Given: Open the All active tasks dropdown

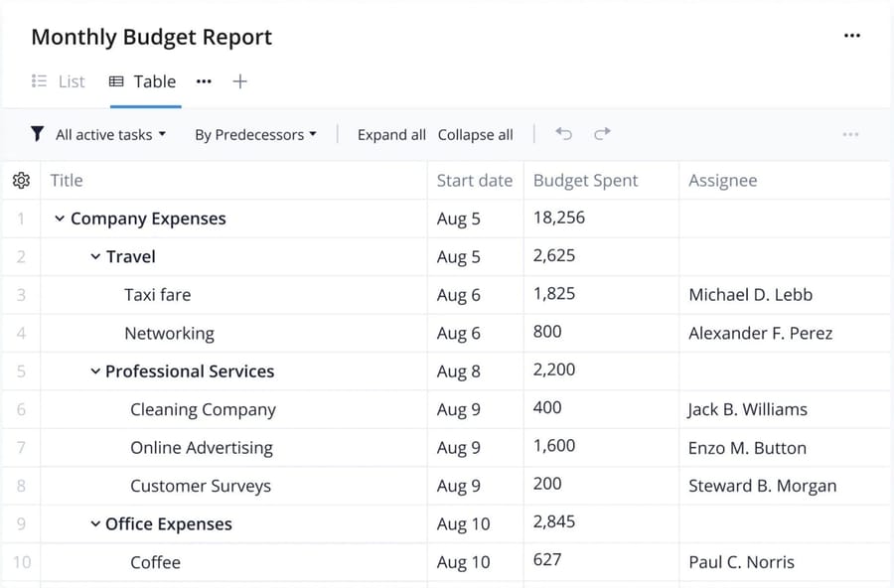Looking at the screenshot, I should [109, 133].
